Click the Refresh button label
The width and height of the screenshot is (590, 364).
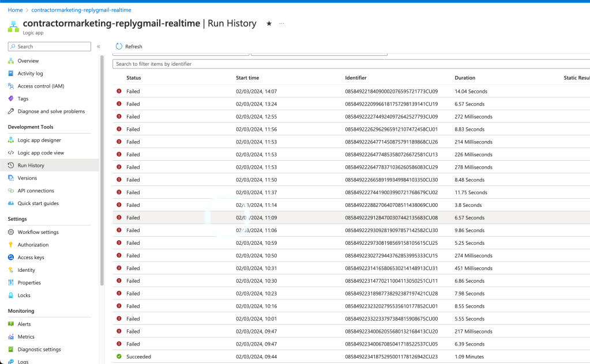pyautogui.click(x=134, y=47)
